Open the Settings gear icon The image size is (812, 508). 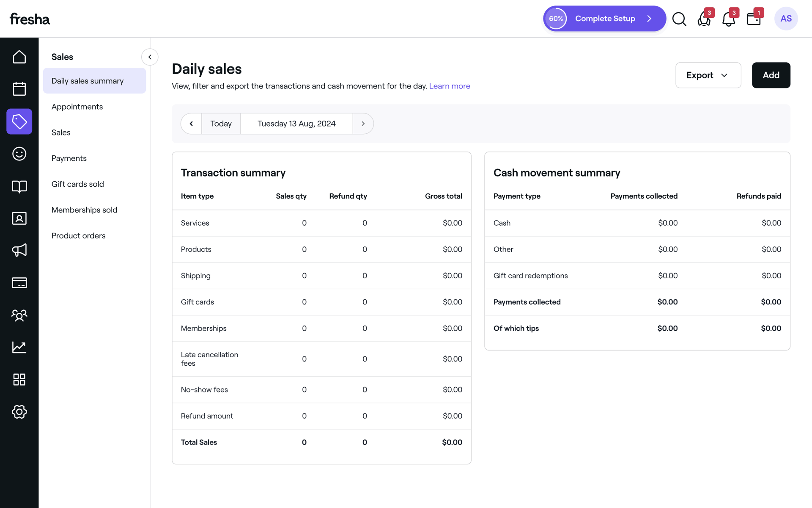(19, 411)
